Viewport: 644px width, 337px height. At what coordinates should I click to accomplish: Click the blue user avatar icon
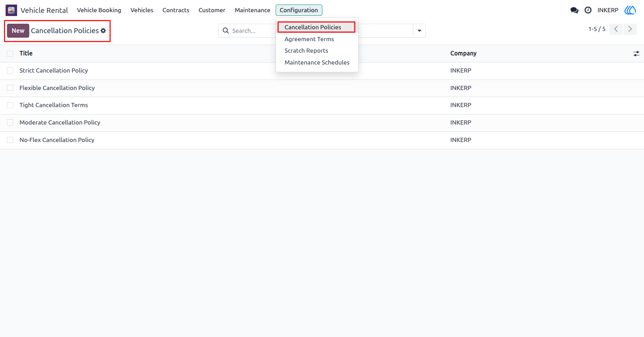tap(630, 10)
